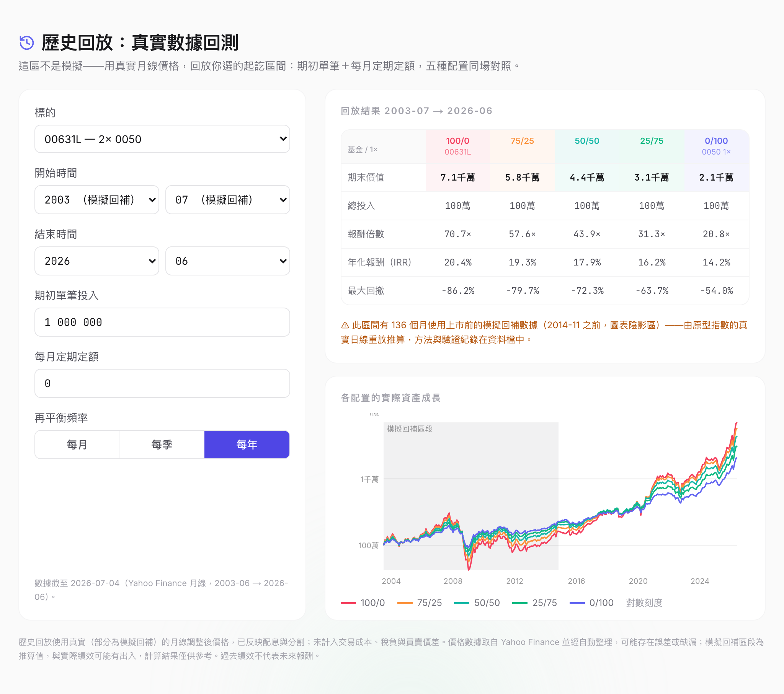Click the 57.6× return multiple cell
Screen dimensions: 784x694
click(522, 234)
